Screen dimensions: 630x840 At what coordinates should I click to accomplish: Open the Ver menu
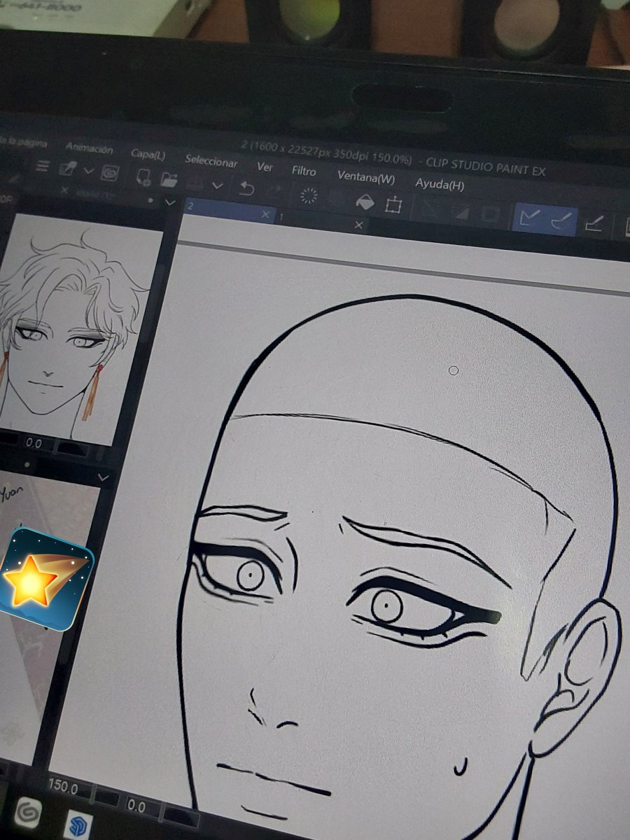(265, 167)
